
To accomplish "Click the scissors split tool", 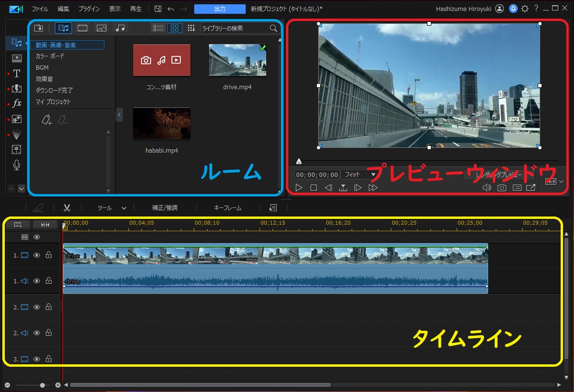I will point(67,208).
